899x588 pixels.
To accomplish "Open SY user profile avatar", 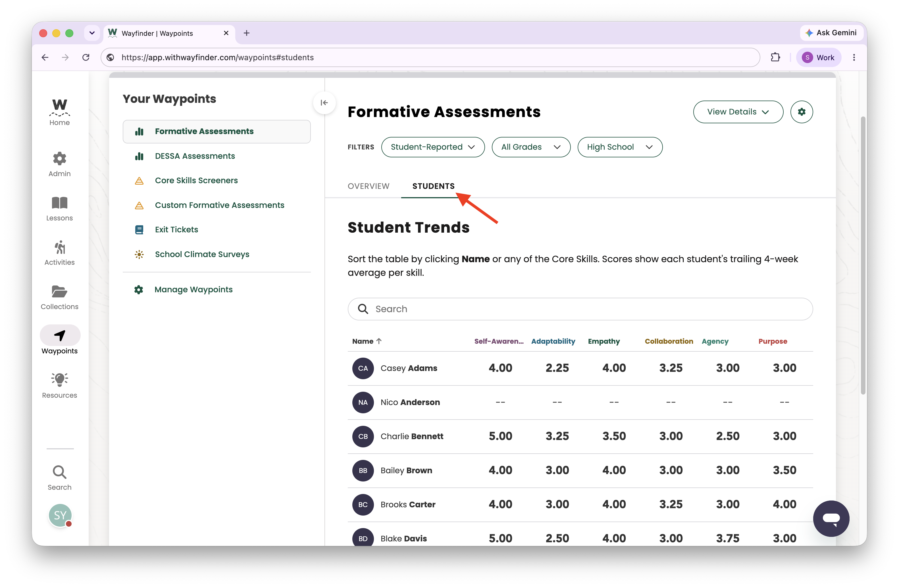I will pos(61,515).
